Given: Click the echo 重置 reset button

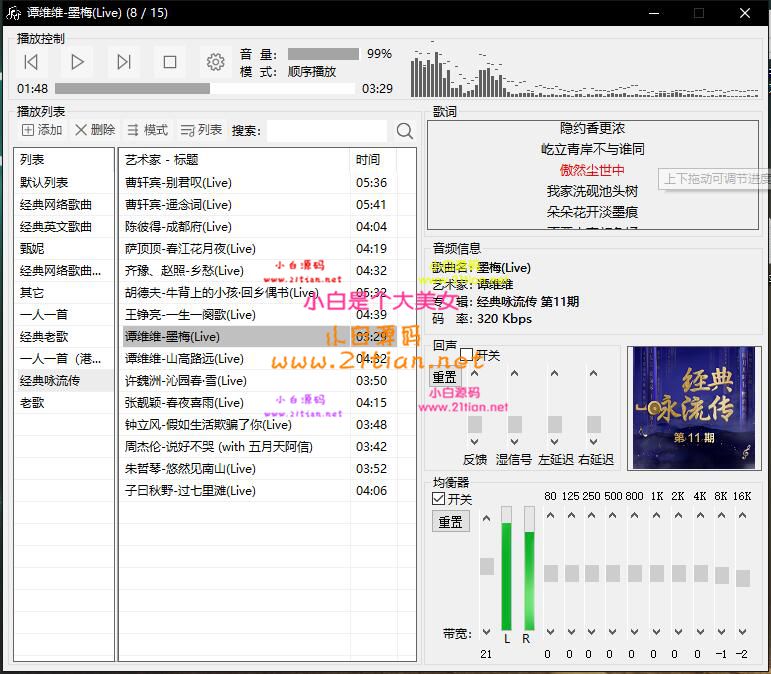Looking at the screenshot, I should pos(444,378).
